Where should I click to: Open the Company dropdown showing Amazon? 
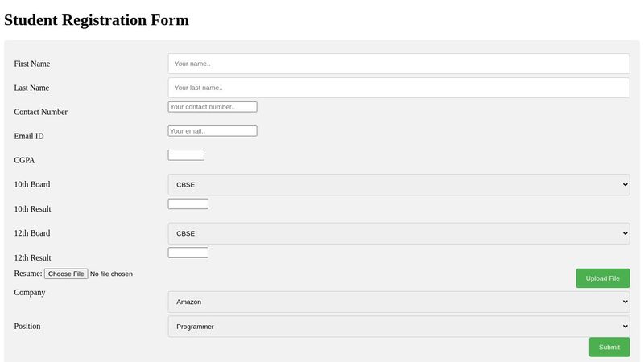click(x=398, y=302)
